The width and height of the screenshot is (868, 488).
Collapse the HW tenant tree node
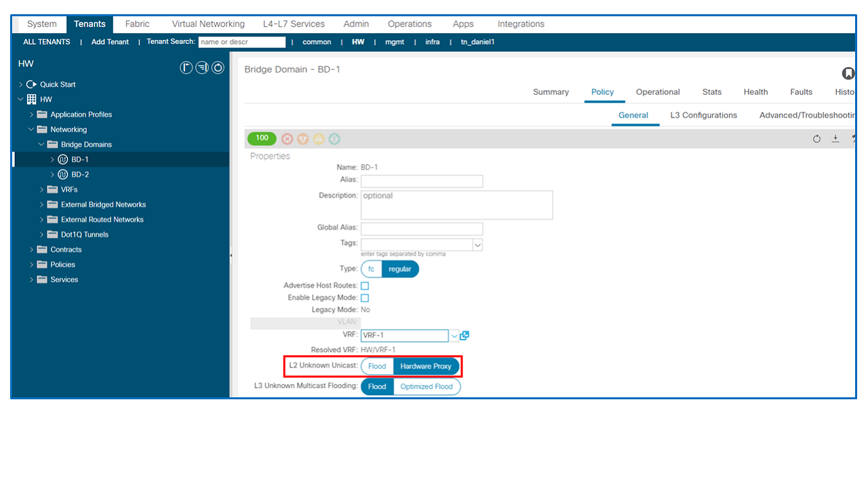coord(21,100)
